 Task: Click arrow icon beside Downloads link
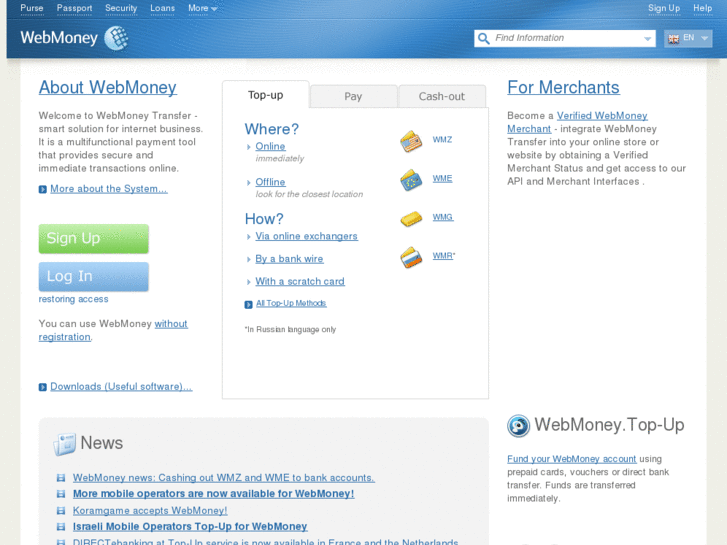(43, 387)
